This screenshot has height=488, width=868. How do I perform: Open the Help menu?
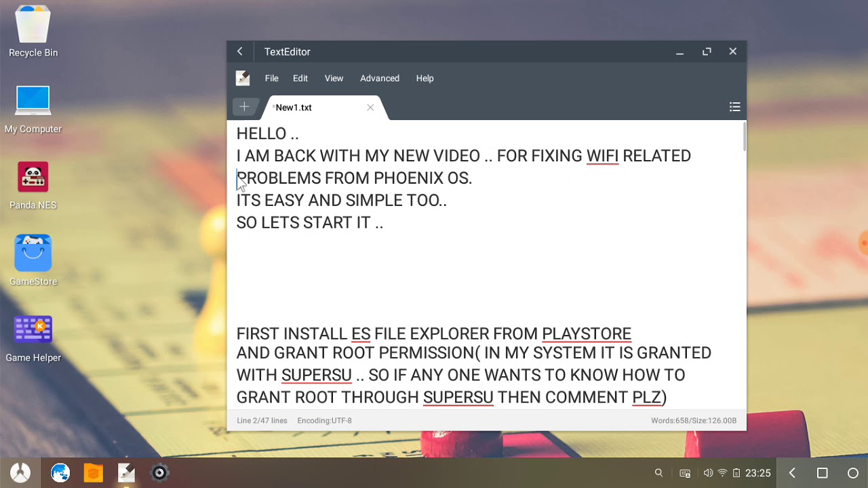point(425,79)
